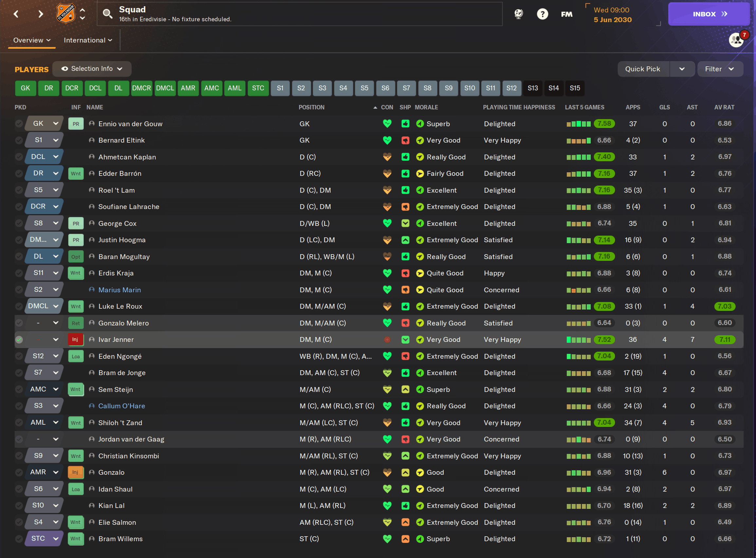Expand the Quick Pick arrow dropdown
This screenshot has width=756, height=558.
682,69
